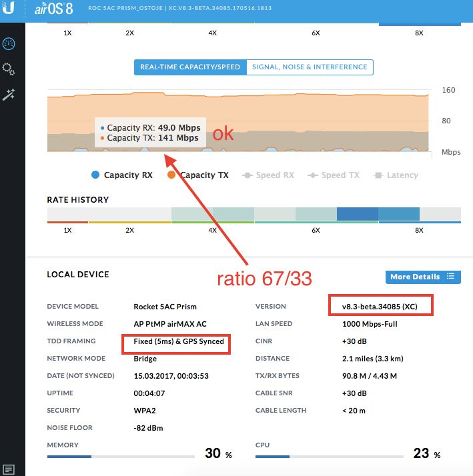Click the capacity chart area
The width and height of the screenshot is (473, 476).
coord(240,121)
